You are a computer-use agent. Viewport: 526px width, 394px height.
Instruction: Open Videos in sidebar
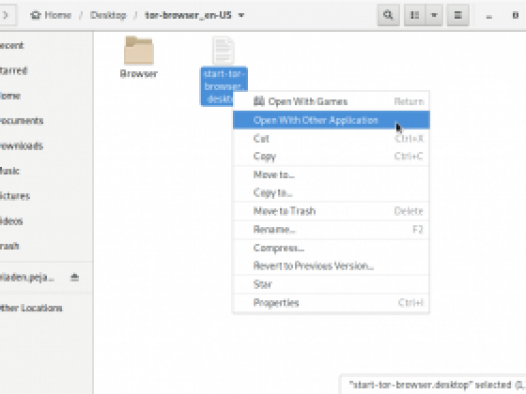[46, 221]
